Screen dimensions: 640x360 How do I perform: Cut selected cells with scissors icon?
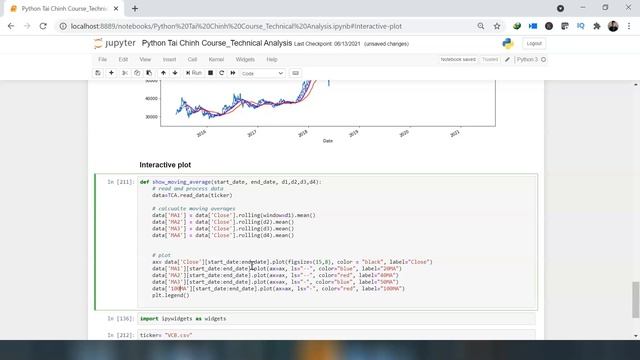click(x=125, y=73)
